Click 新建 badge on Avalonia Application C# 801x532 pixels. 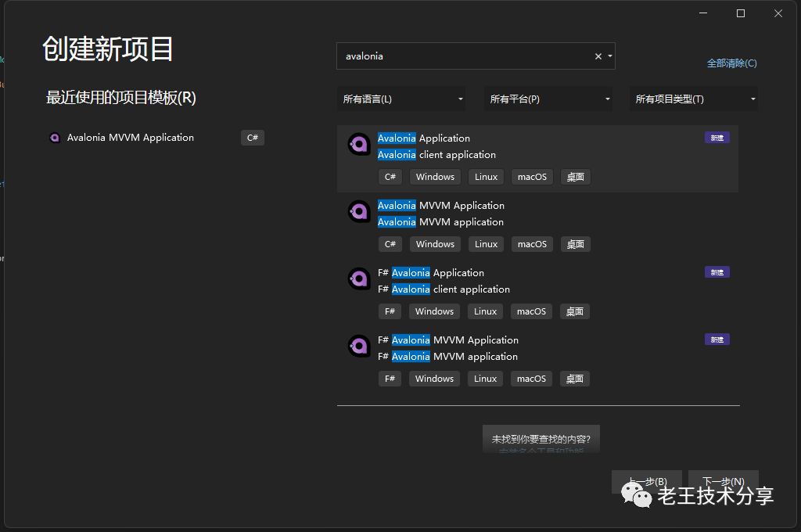(x=717, y=138)
